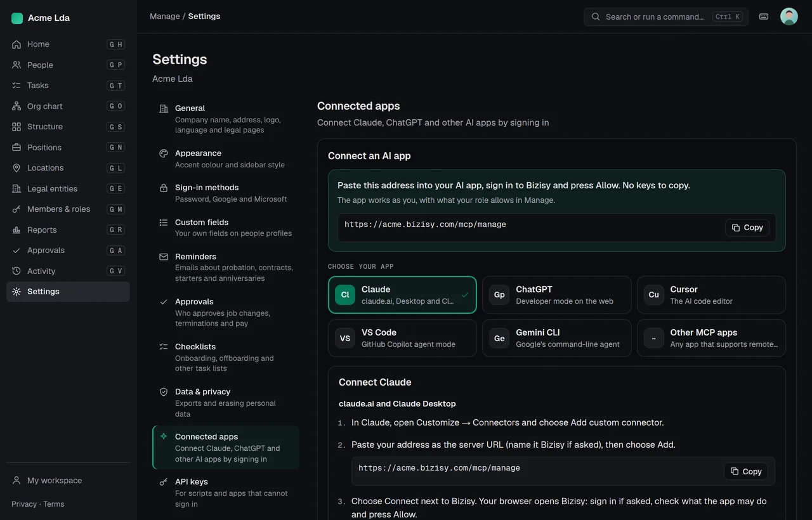
Task: Click the search or run a command field
Action: pos(666,16)
